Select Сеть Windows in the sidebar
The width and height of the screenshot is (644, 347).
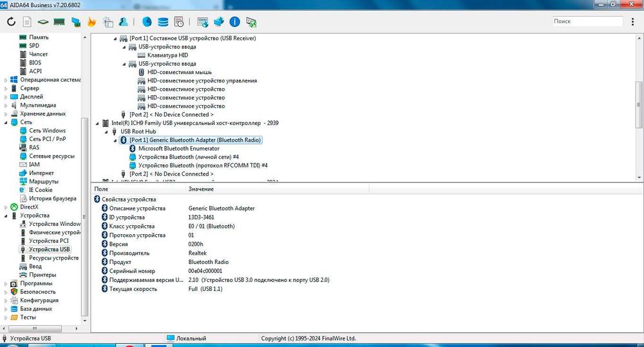click(47, 131)
